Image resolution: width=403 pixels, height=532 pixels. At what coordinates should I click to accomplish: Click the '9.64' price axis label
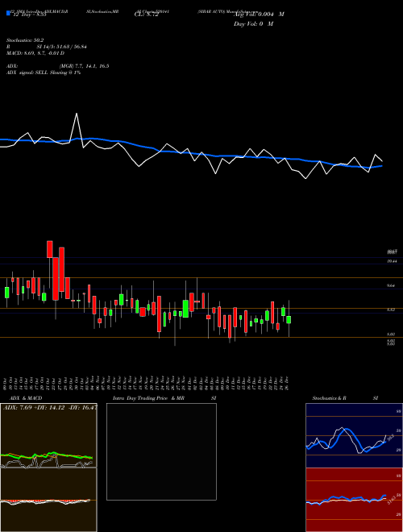coord(391,286)
